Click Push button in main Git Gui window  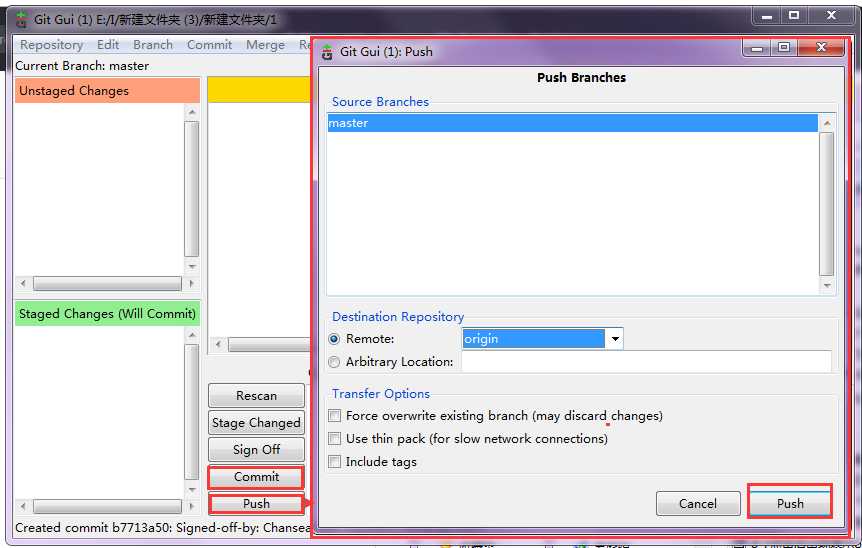tap(256, 503)
